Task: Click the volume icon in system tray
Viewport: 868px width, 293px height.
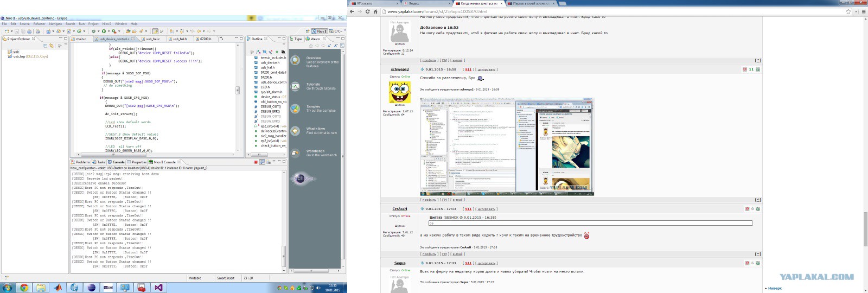Action: coord(318,288)
